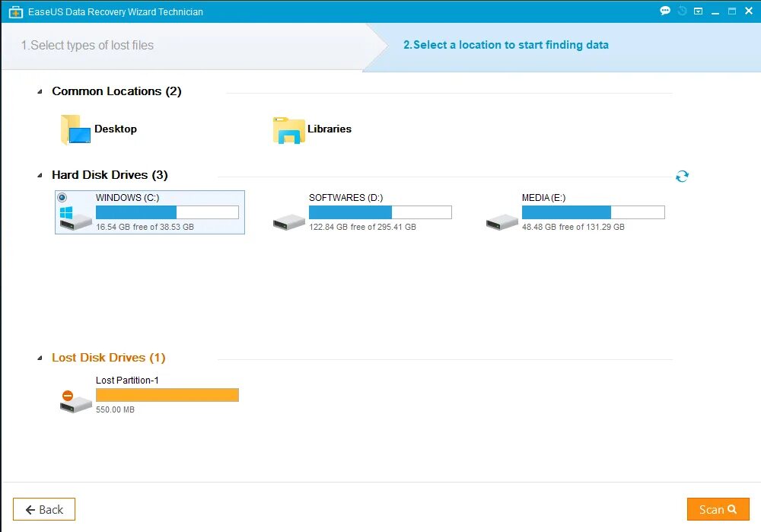Minimize the EaseUS window
Image resolution: width=761 pixels, height=532 pixels.
tap(715, 11)
